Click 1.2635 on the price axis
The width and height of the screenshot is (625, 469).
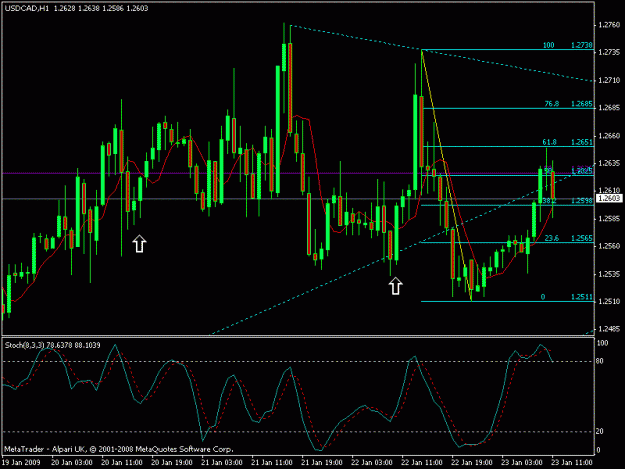click(x=609, y=163)
